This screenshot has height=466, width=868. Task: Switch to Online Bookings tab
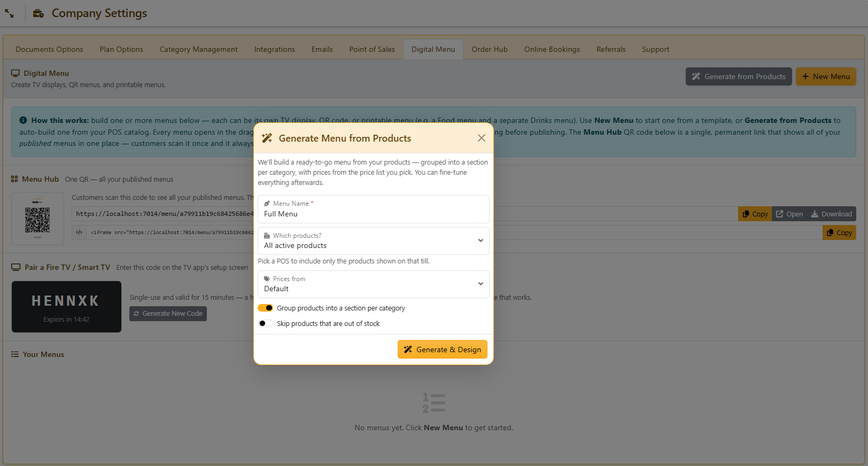tap(552, 49)
